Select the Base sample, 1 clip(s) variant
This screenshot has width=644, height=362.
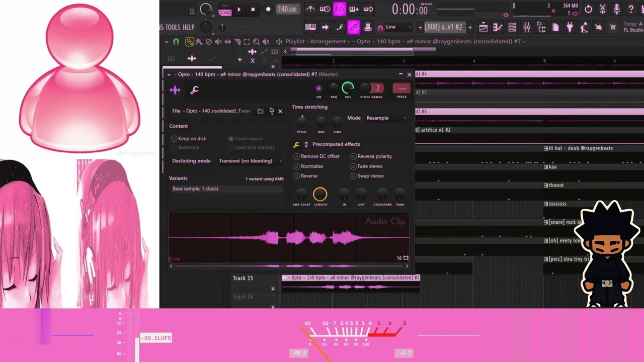click(x=227, y=189)
